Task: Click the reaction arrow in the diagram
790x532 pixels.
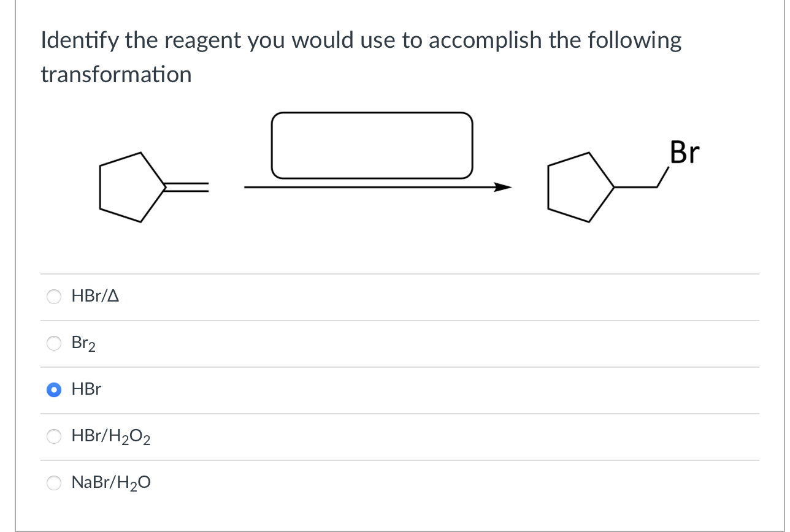Action: pyautogui.click(x=377, y=186)
